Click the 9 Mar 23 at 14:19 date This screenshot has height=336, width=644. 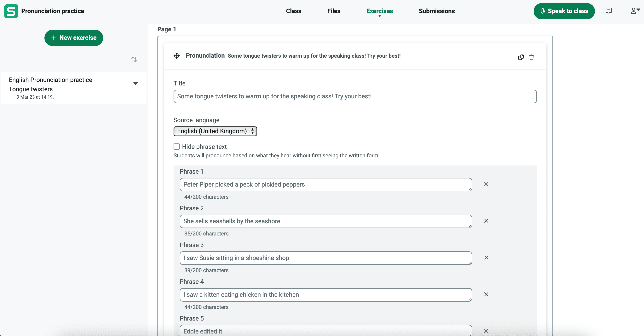pos(35,97)
